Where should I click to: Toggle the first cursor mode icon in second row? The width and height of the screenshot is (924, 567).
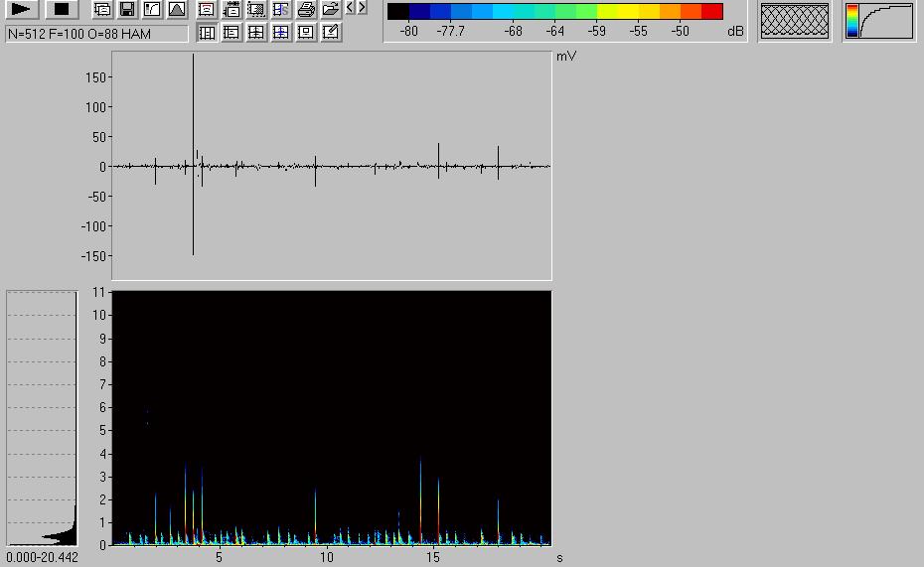[x=207, y=32]
